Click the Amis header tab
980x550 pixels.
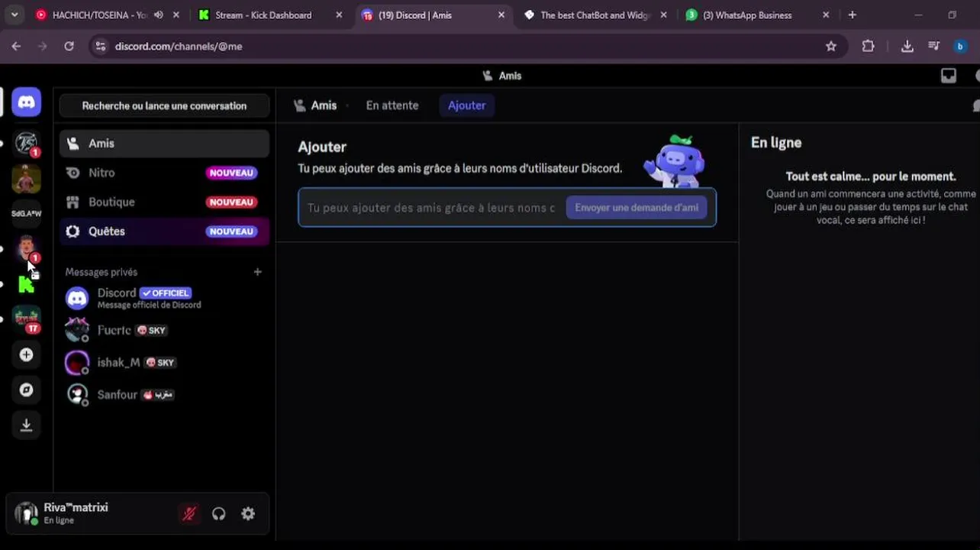(315, 105)
